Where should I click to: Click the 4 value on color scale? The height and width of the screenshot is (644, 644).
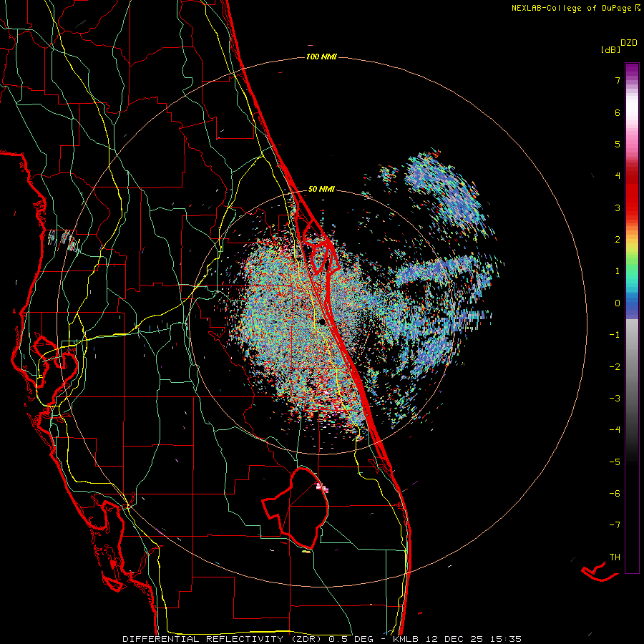click(x=618, y=176)
